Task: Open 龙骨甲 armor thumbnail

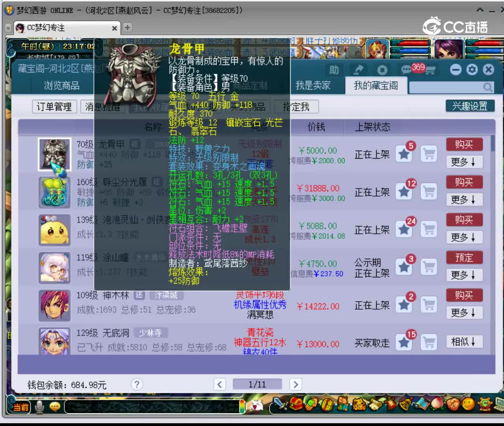Action: coord(55,154)
